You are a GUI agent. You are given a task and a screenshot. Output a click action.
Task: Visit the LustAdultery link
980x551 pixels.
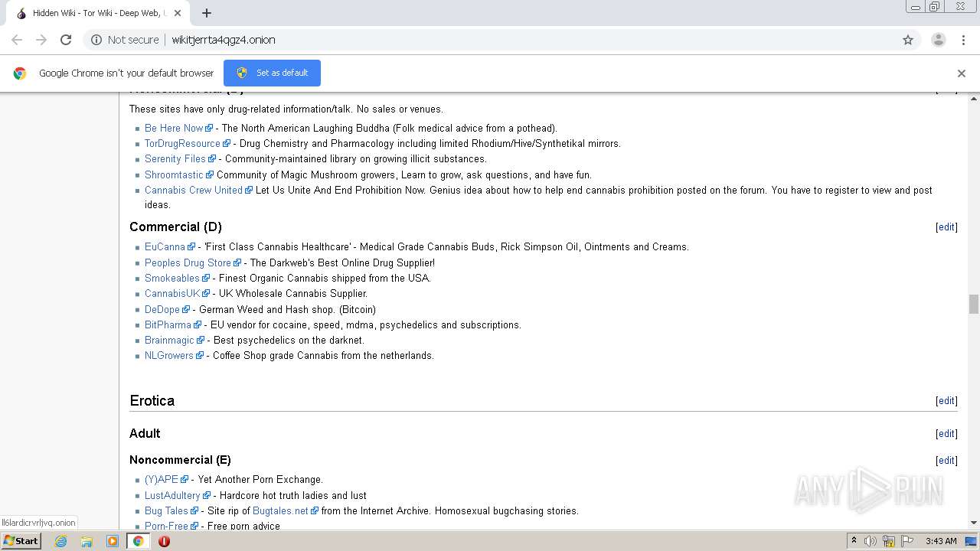click(172, 495)
